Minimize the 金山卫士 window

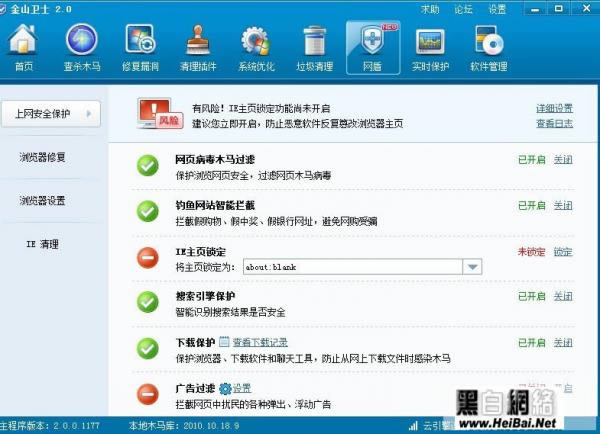(535, 9)
